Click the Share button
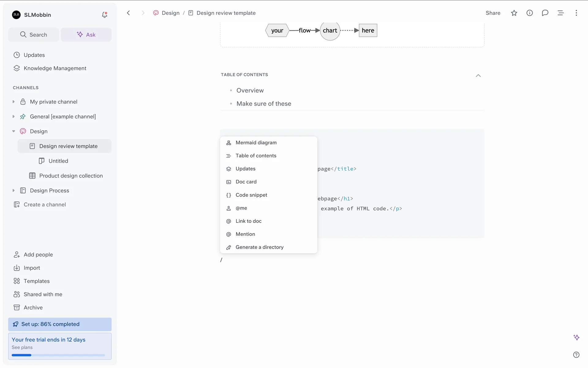Viewport: 588px width, 368px height. tap(493, 13)
